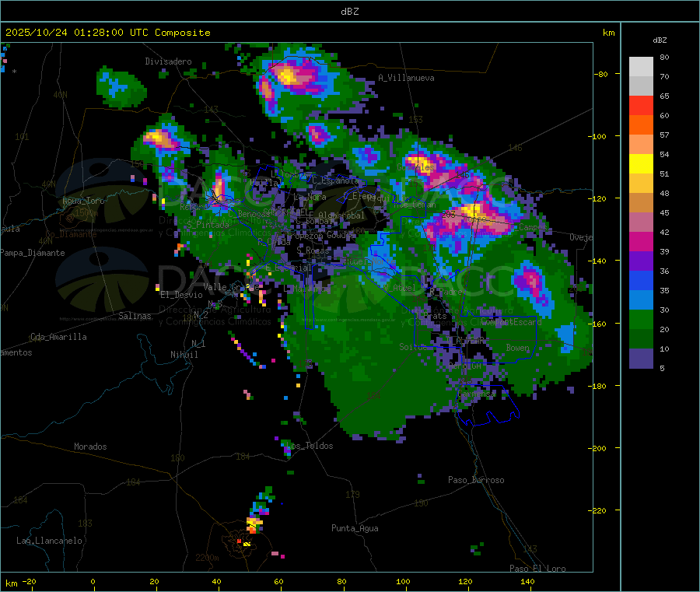700x592 pixels.
Task: Click the 'Cda_Amarilla' label
Action: click(x=58, y=337)
